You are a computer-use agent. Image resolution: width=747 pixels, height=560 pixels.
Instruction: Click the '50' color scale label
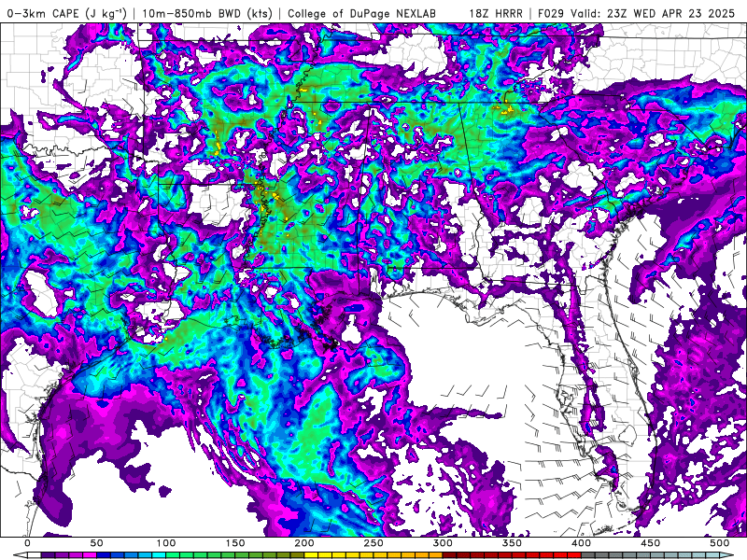[x=97, y=543]
